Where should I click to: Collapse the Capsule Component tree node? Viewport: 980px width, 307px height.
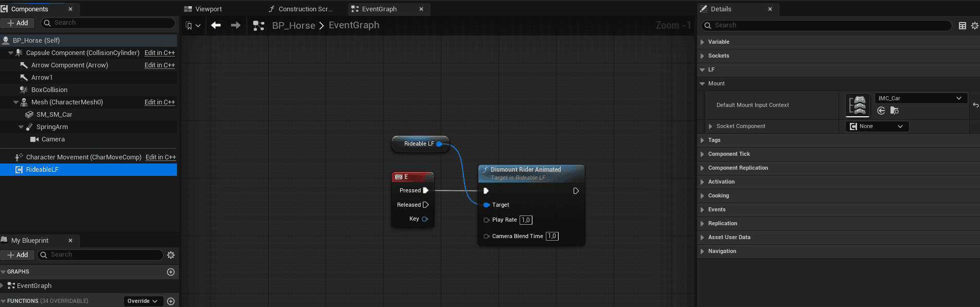point(11,53)
